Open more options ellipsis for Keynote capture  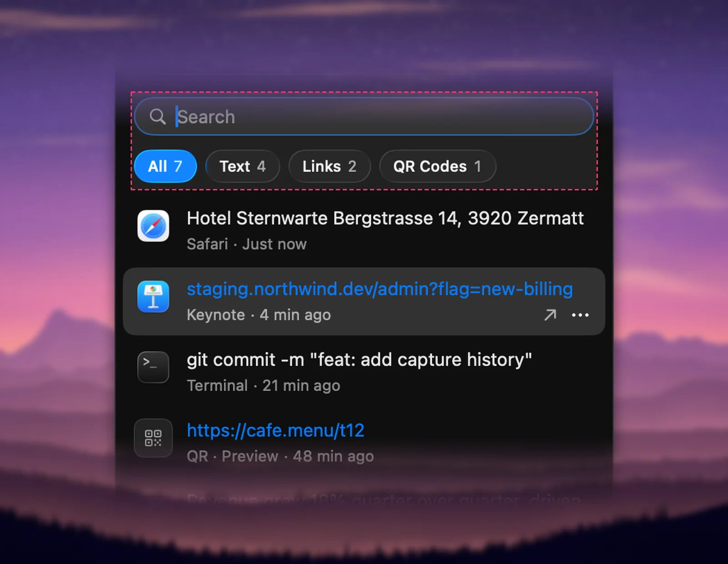point(580,315)
